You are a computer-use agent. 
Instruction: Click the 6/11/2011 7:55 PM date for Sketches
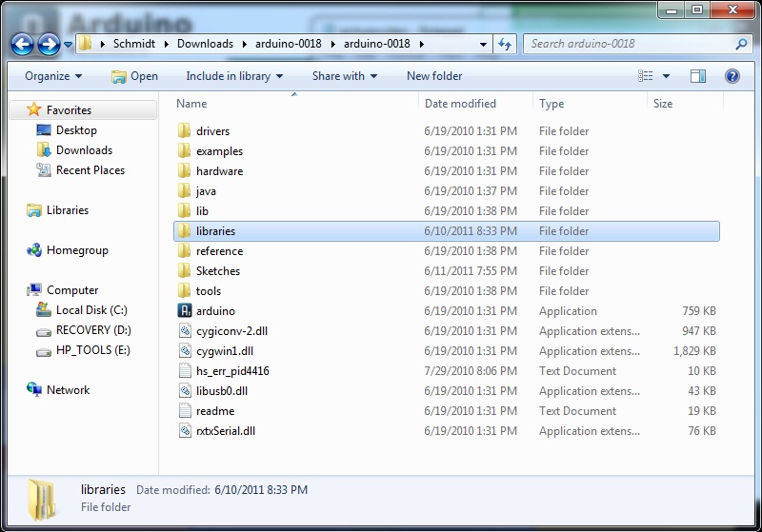point(471,271)
